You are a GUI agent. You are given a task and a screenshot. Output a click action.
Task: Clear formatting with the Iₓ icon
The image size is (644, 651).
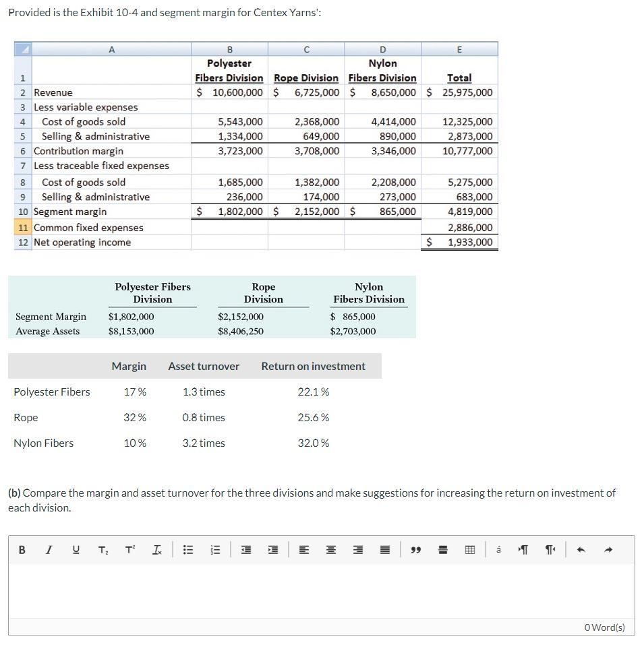click(156, 549)
